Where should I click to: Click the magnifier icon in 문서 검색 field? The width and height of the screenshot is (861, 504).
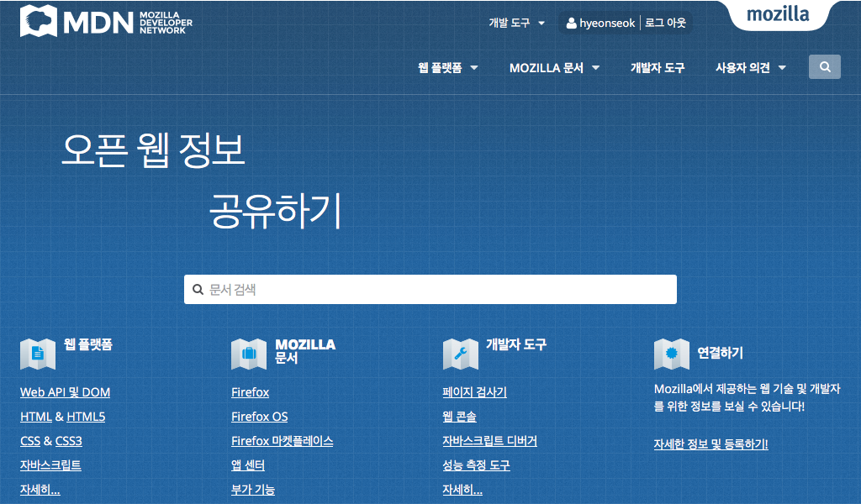198,290
